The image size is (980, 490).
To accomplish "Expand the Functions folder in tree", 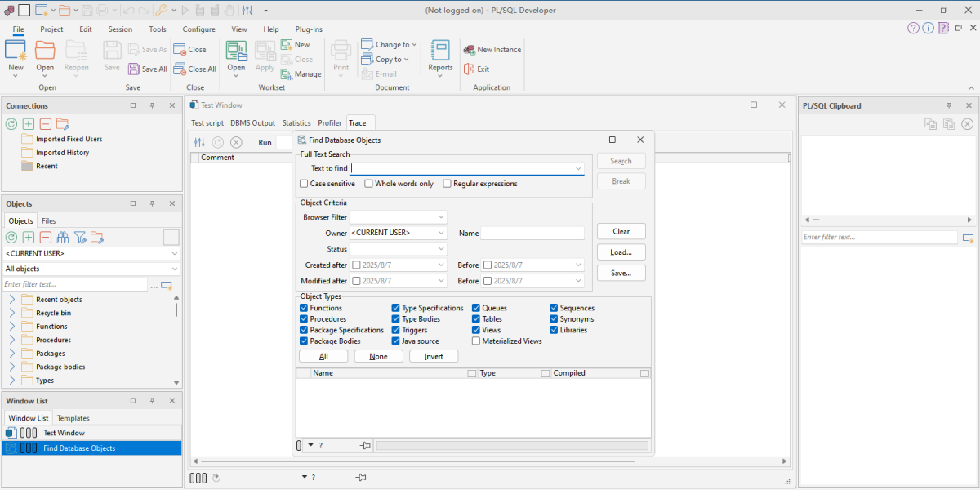I will pos(12,327).
